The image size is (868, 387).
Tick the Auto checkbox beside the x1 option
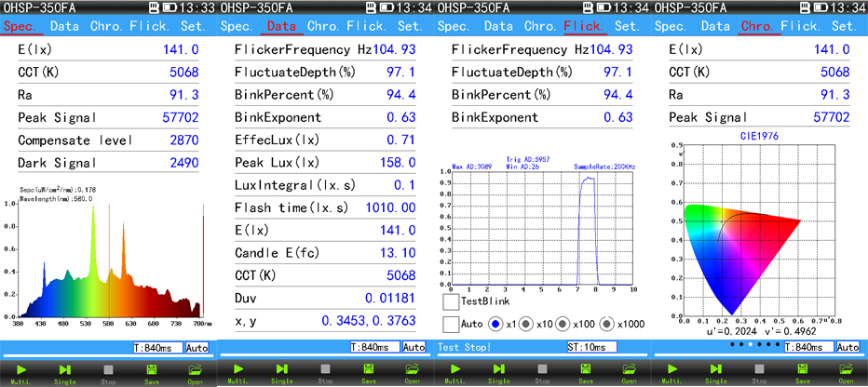pos(452,325)
